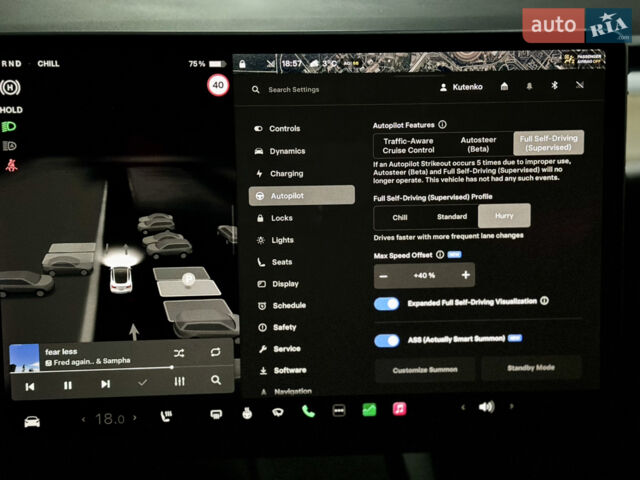The width and height of the screenshot is (640, 480).
Task: Open the car controls icon in the bottom bar
Action: 32,422
